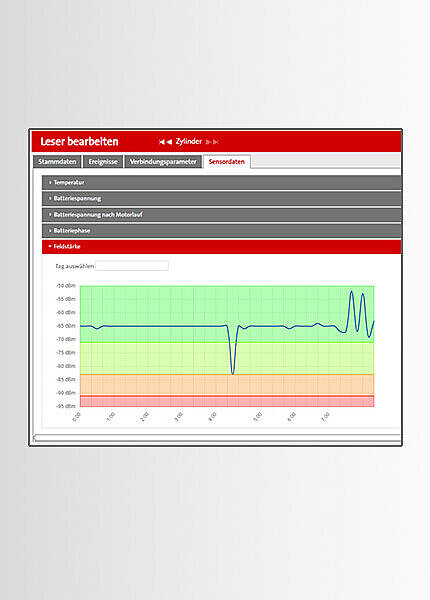The image size is (430, 600).
Task: Click the horizontal scrollbar at window bottom
Action: click(x=217, y=438)
